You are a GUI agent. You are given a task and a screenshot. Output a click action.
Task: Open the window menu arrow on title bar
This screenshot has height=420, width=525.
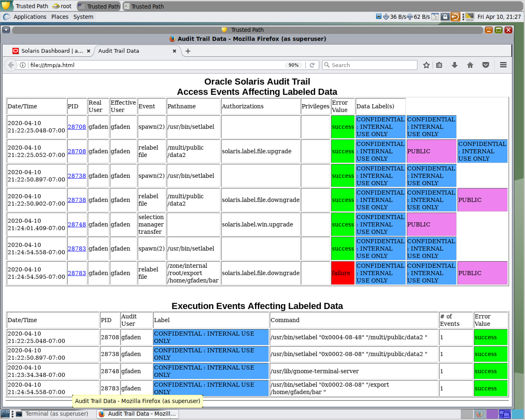(6, 30)
